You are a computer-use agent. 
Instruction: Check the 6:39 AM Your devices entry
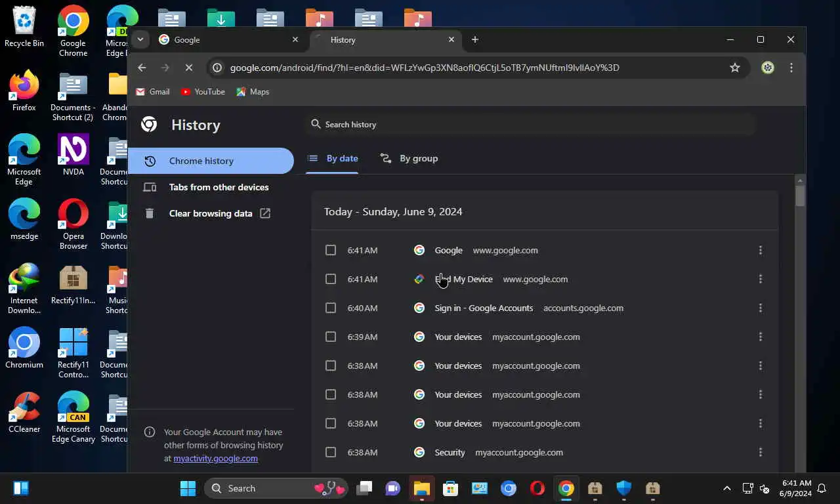(331, 337)
